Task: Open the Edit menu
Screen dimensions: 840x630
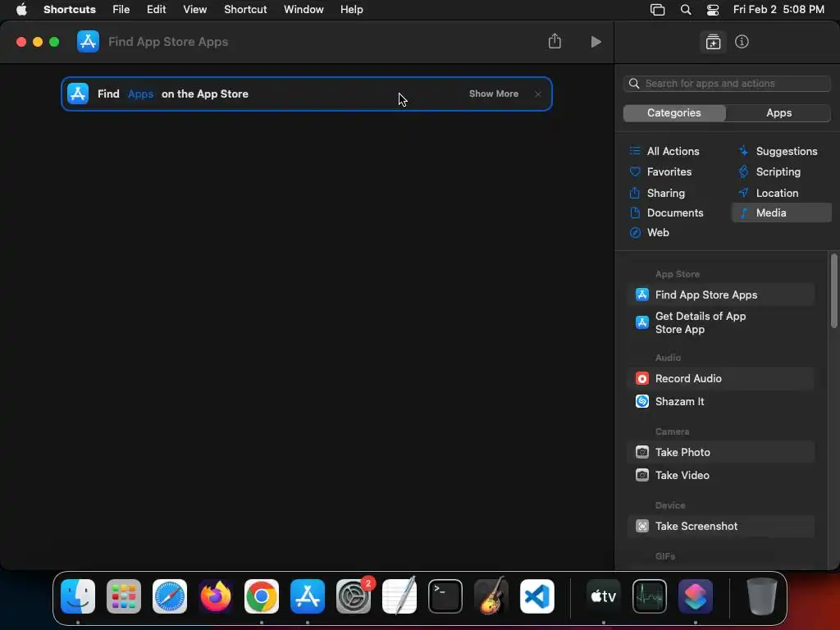Action: tap(157, 10)
